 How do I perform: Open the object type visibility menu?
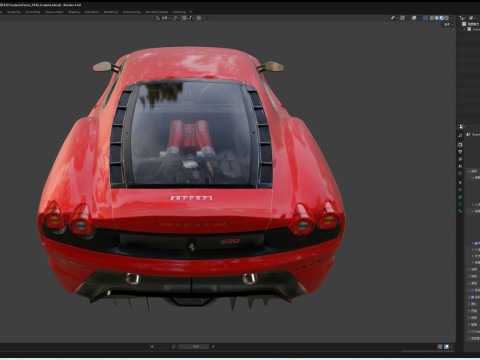point(394,18)
